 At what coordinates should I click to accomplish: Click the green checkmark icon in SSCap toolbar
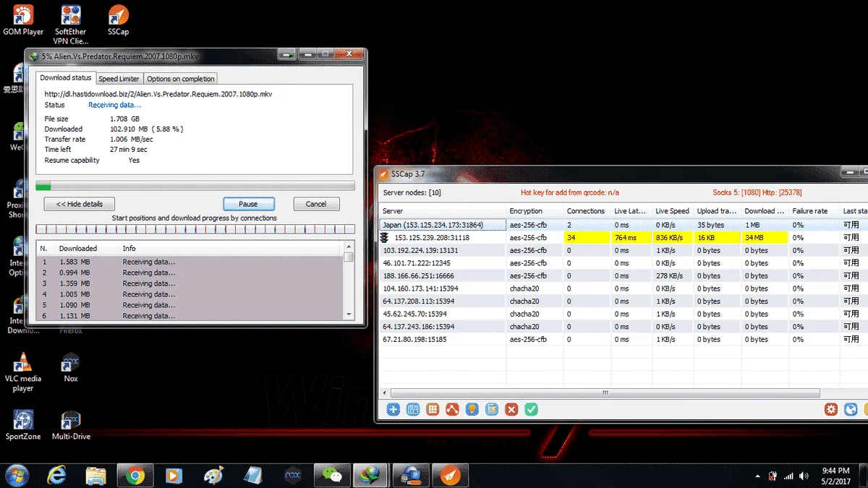531,409
